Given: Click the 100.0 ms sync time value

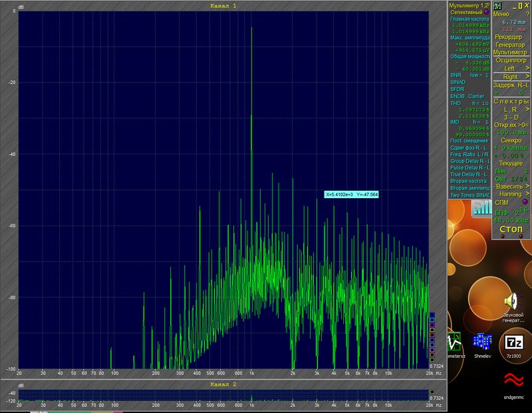Looking at the screenshot, I should click(x=511, y=132).
